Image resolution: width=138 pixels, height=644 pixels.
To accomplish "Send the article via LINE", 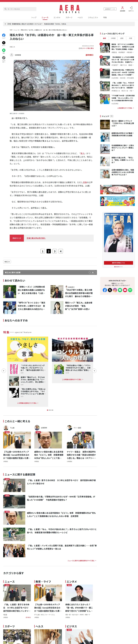I will (4, 50).
